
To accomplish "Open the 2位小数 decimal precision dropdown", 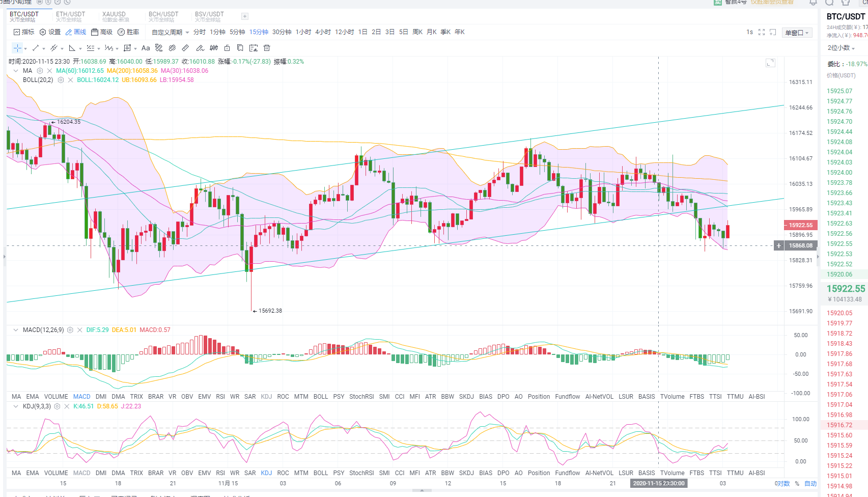I will pyautogui.click(x=841, y=48).
